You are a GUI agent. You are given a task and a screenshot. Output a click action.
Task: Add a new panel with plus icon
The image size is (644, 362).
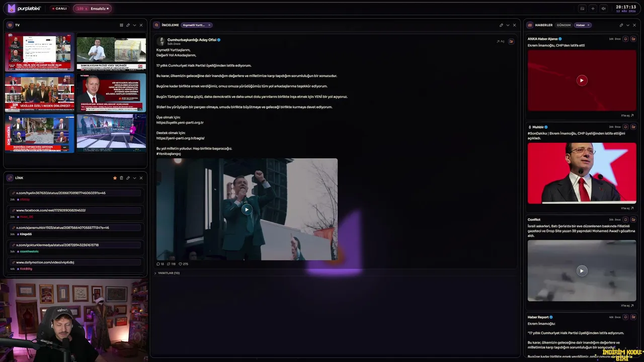pos(593,9)
